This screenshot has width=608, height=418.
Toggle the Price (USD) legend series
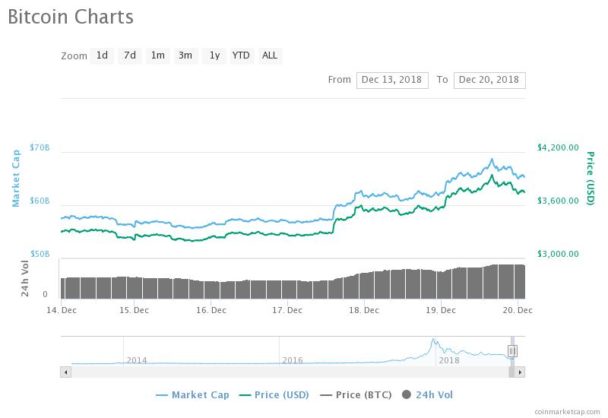pos(274,395)
